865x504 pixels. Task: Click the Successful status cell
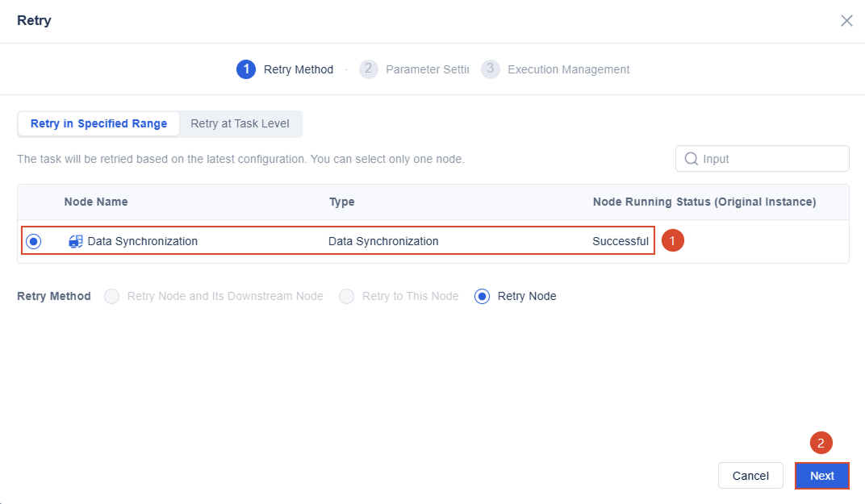621,241
